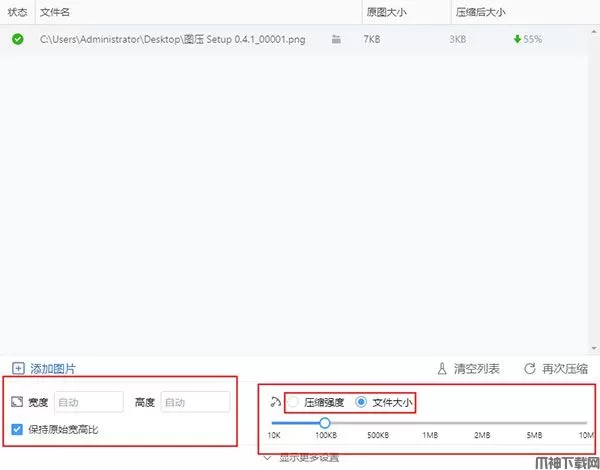This screenshot has width=600, height=470.
Task: Click the 3KB compressed size cell
Action: coord(458,39)
